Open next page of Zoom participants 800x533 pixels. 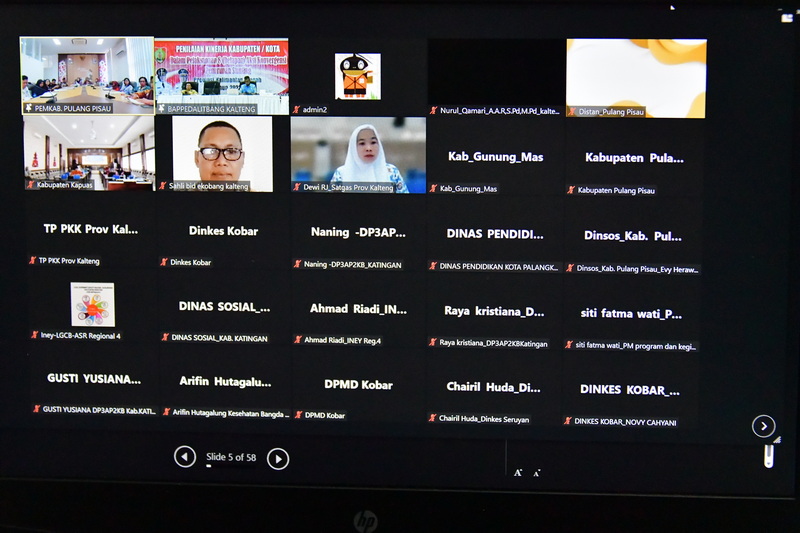(764, 426)
